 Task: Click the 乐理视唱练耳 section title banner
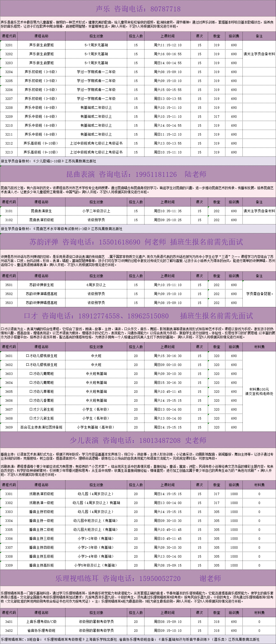coord(138,578)
